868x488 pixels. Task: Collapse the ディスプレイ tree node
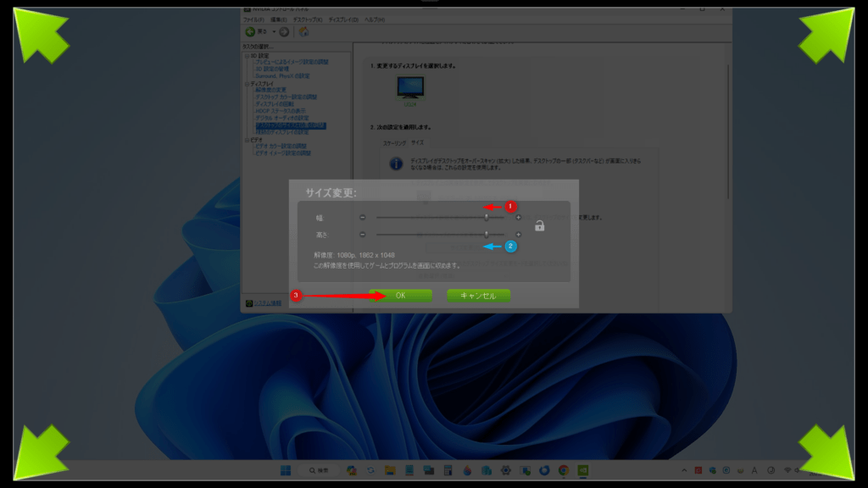point(246,84)
